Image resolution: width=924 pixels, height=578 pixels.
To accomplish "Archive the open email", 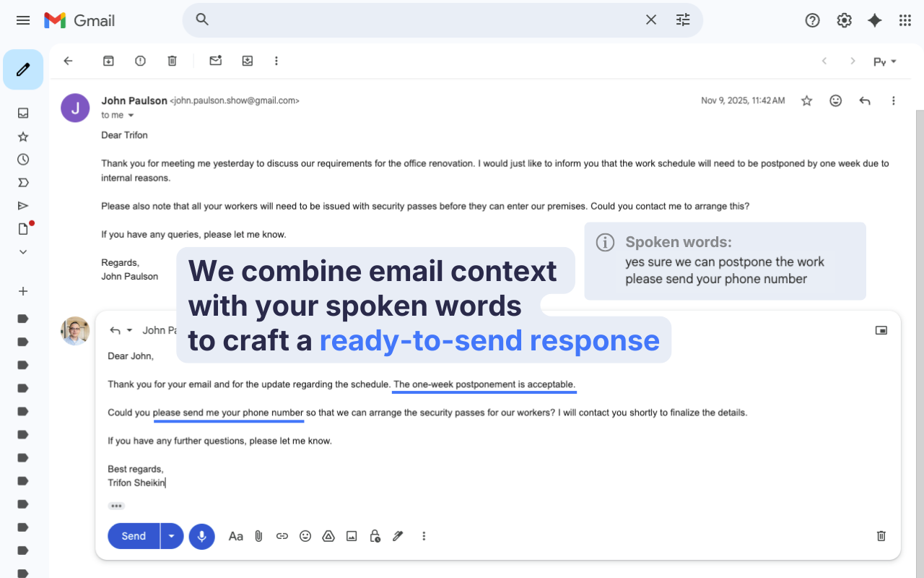I will tap(108, 61).
